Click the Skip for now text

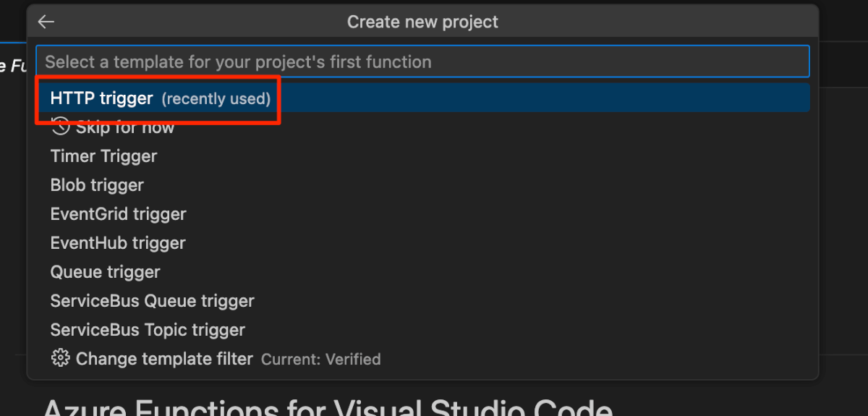(x=125, y=128)
